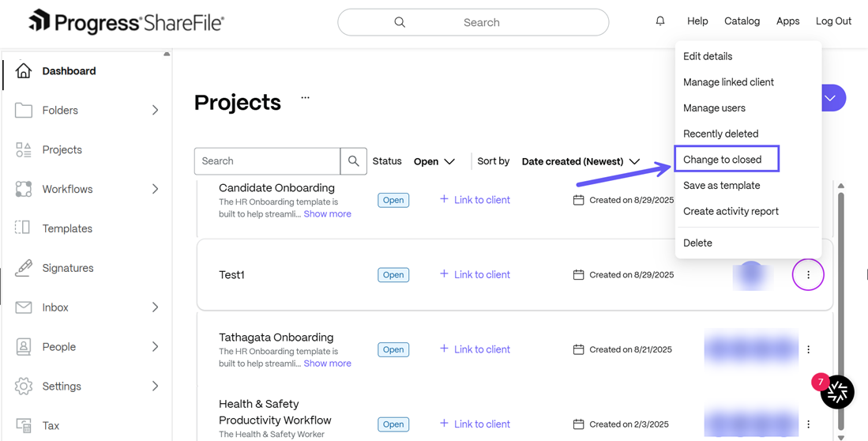
Task: Open Dashboard via the home icon
Action: 24,71
